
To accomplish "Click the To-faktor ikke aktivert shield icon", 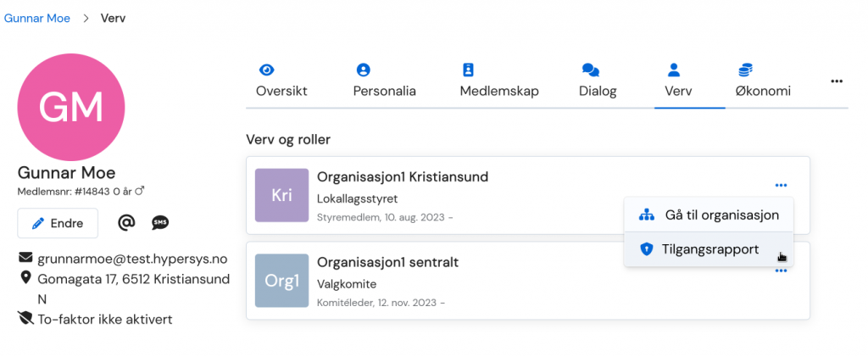I will (x=25, y=319).
